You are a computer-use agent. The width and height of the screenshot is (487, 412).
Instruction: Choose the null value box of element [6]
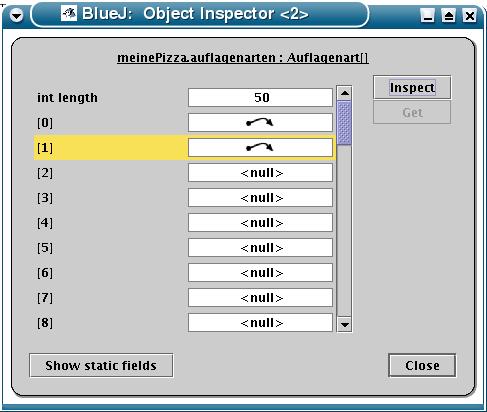pos(260,273)
